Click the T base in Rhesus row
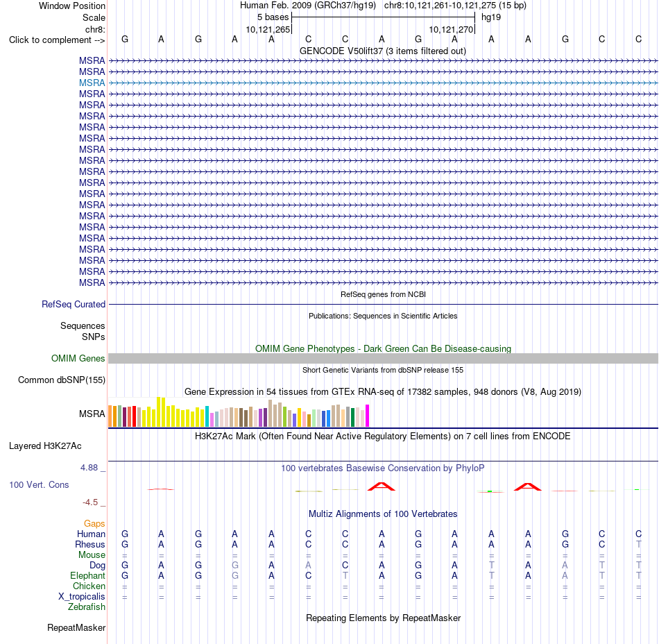This screenshot has width=659, height=644. click(638, 544)
